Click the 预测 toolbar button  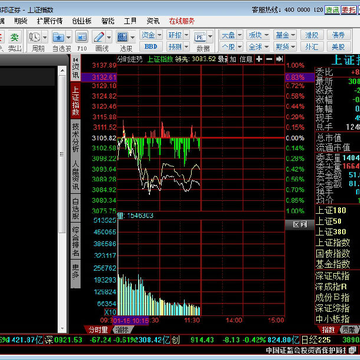175,46
